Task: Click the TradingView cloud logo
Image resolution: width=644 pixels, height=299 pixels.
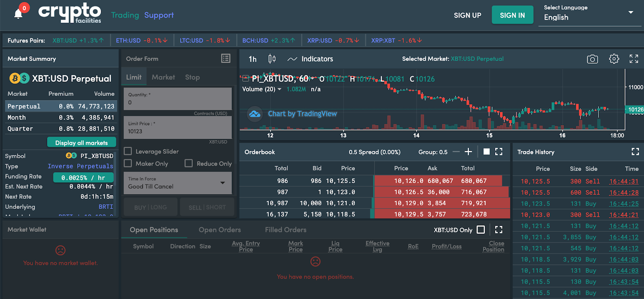Action: point(255,114)
